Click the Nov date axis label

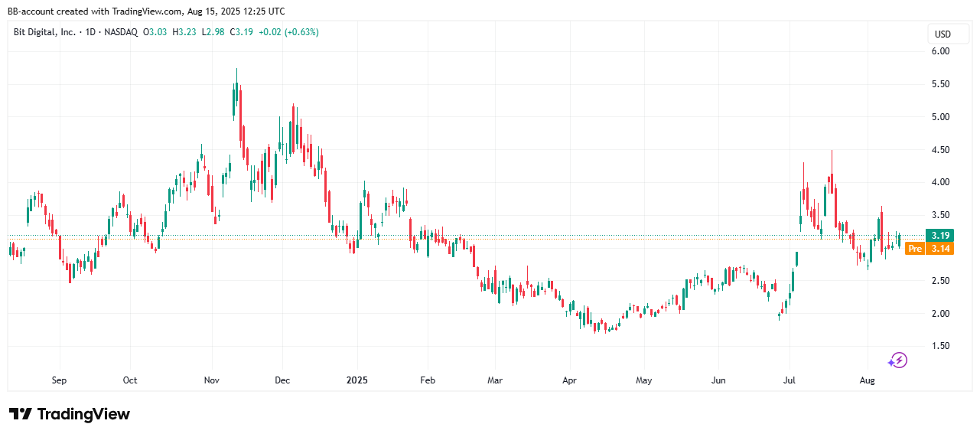pos(212,380)
